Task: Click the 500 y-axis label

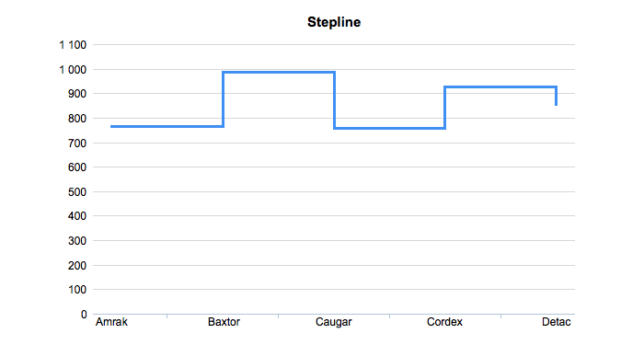Action: (x=77, y=192)
